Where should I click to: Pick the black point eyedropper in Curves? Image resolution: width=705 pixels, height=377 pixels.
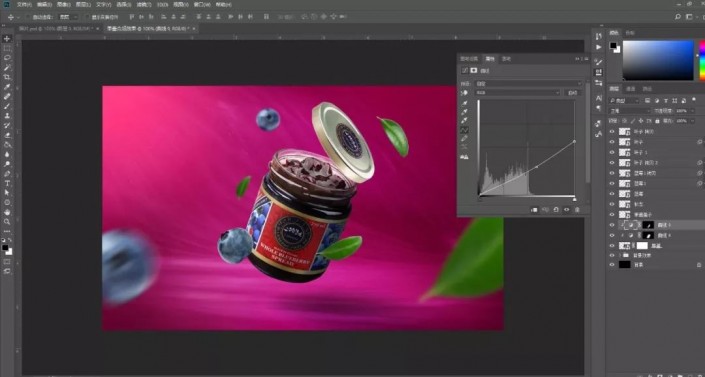tap(464, 103)
